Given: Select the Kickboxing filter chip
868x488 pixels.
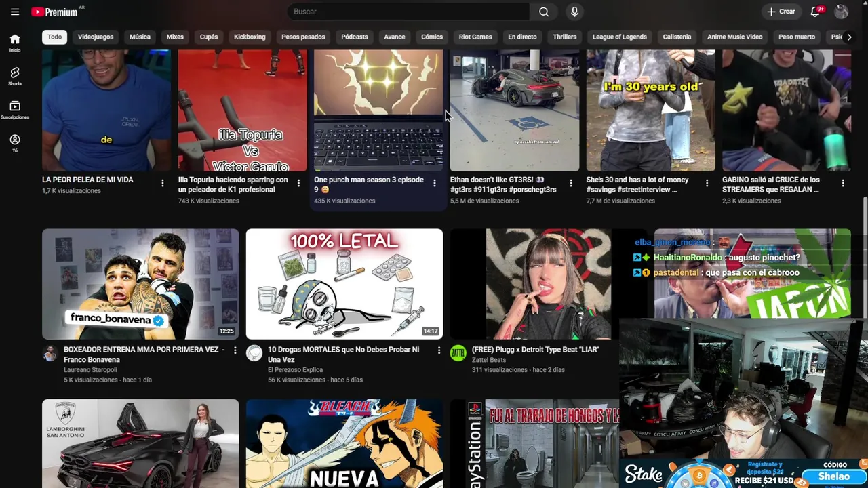Looking at the screenshot, I should coord(250,37).
